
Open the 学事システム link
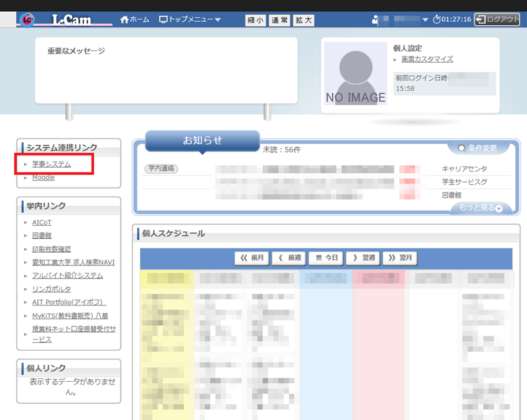(51, 164)
